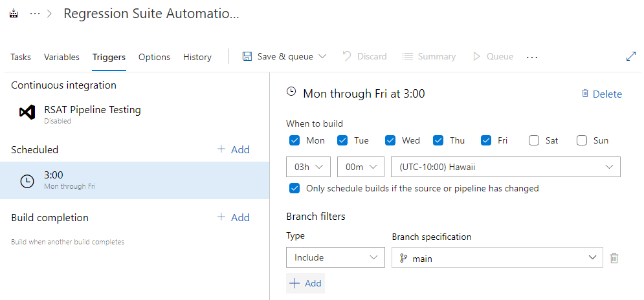Click the Summary toolbar label
Screen dimensions: 644x300
pos(437,56)
